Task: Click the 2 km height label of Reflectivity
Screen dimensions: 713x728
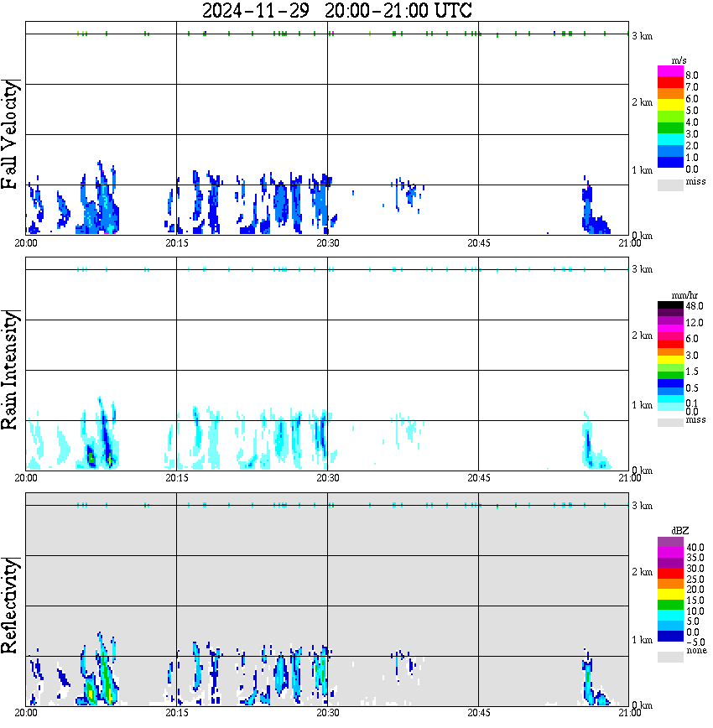Action: (x=642, y=572)
